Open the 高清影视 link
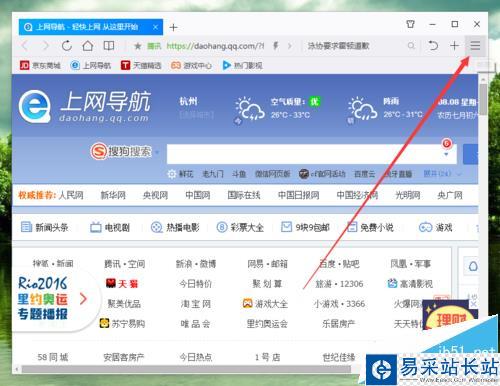 click(410, 284)
